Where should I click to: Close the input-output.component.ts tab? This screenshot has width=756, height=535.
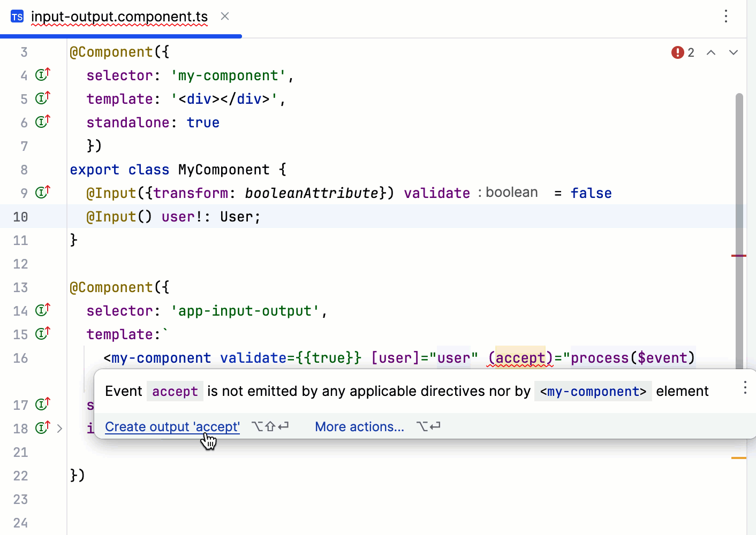pos(224,17)
